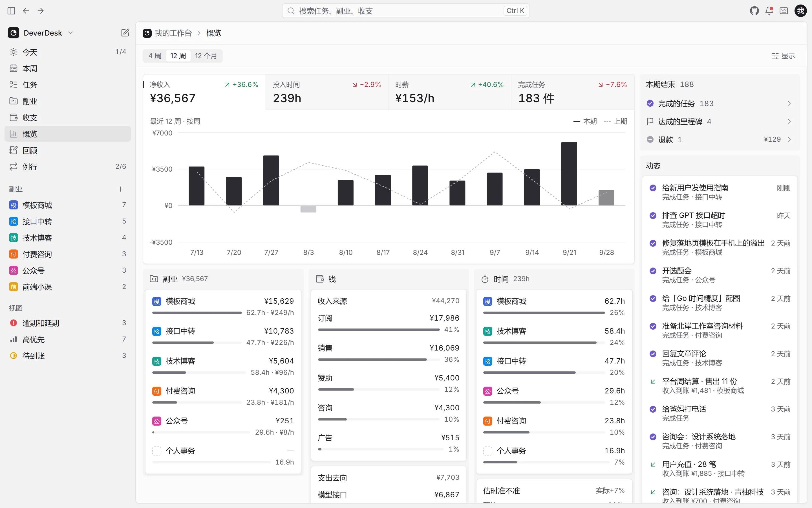Add a new 副业 with plus icon
The width and height of the screenshot is (812, 508).
coord(121,189)
